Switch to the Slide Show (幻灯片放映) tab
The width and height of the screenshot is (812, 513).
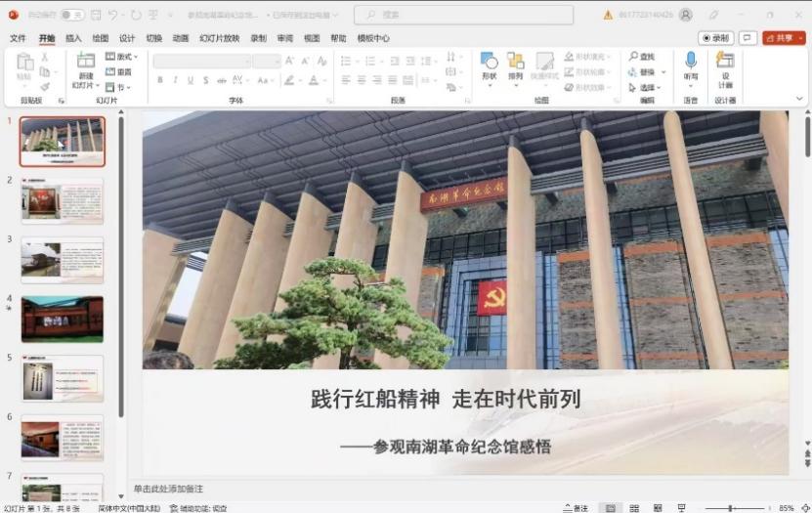[219, 38]
